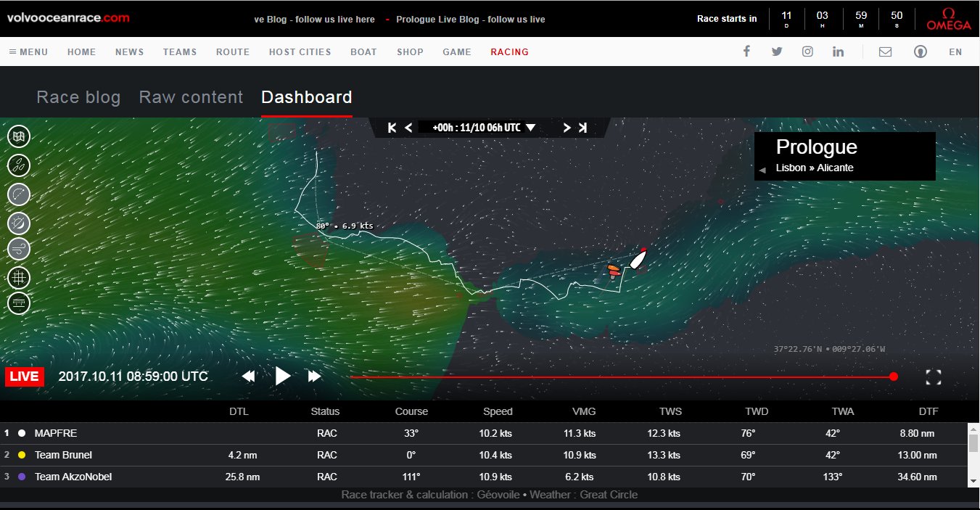Click the red timeline slider handle
The height and width of the screenshot is (510, 980).
click(894, 377)
